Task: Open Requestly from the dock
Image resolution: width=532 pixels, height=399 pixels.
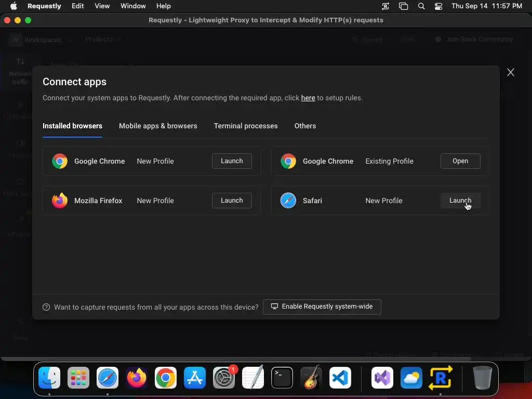Action: [x=441, y=378]
